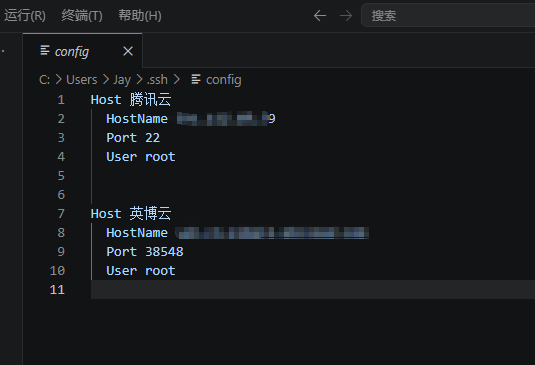Click line number 1 in gutter
This screenshot has height=365, width=535.
(61, 100)
